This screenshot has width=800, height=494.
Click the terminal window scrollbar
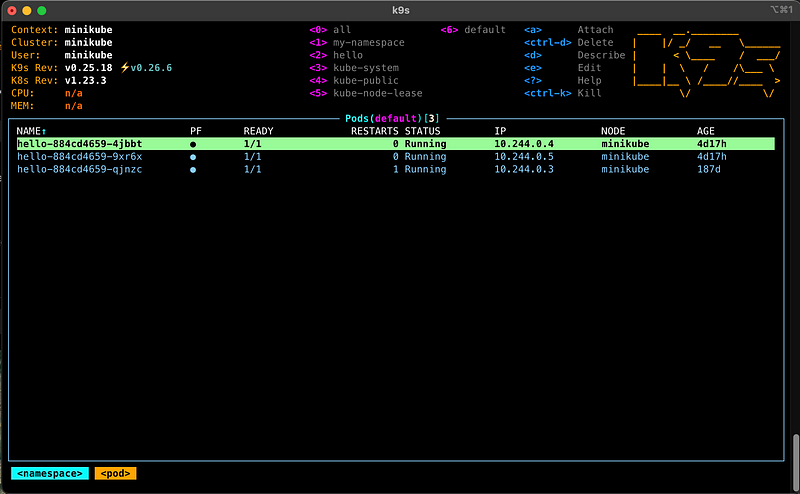796,463
